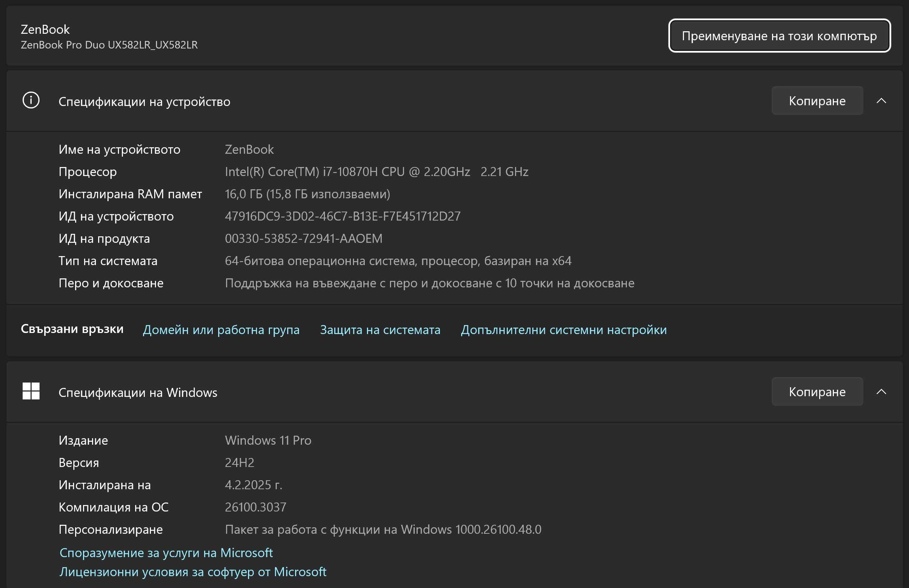Click the Windows logo icon
Viewport: 909px width, 588px height.
[31, 392]
